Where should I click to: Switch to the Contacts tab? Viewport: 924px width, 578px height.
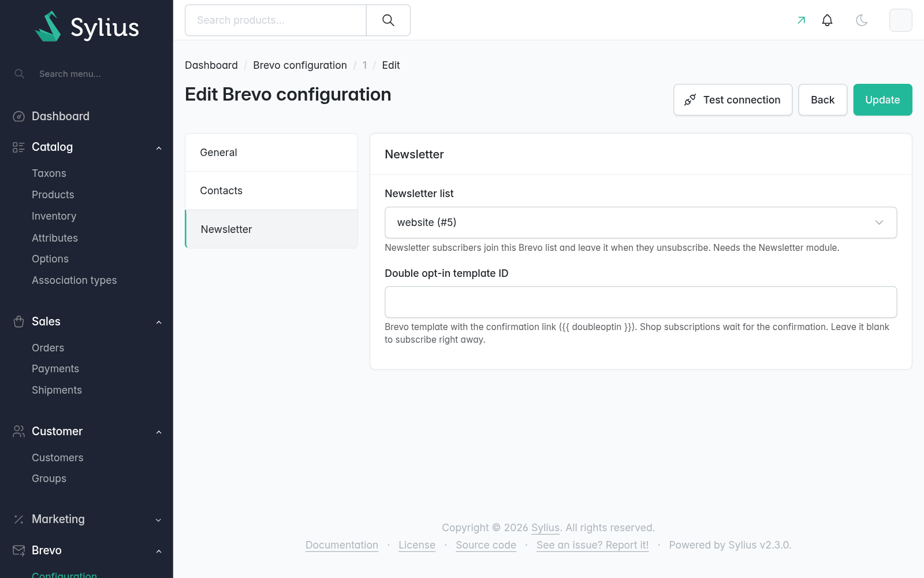point(271,191)
